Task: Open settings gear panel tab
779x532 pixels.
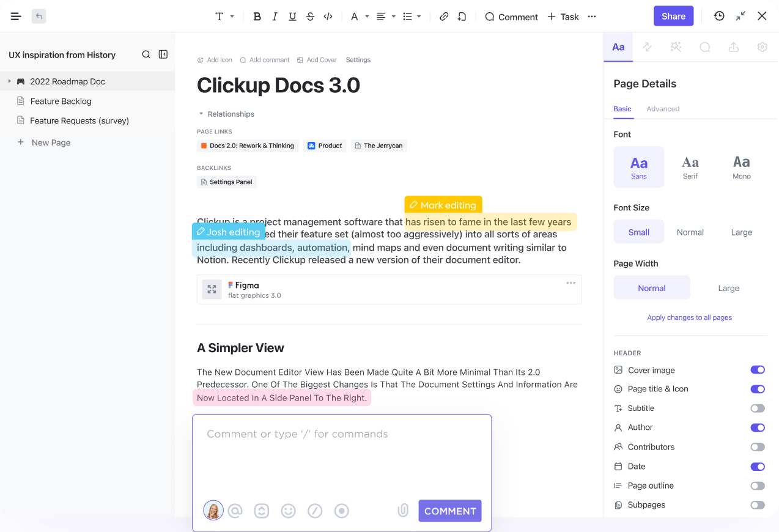Action: pyautogui.click(x=762, y=47)
